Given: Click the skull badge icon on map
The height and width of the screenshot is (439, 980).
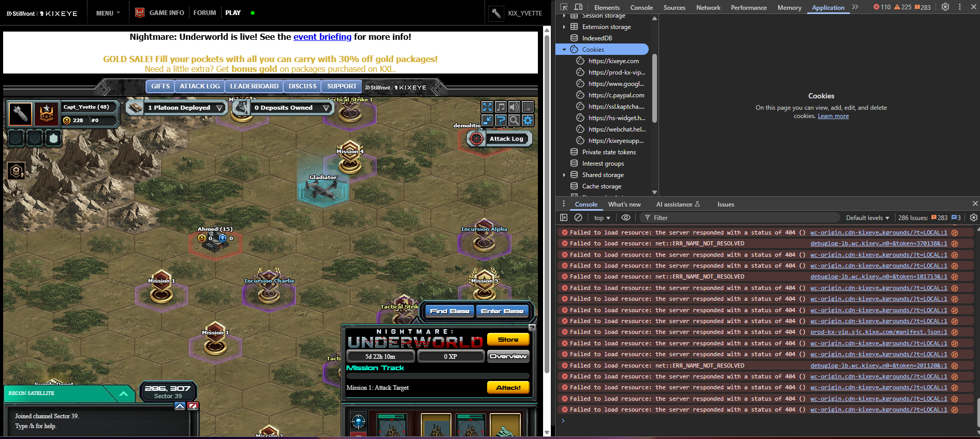Looking at the screenshot, I should 16,171.
